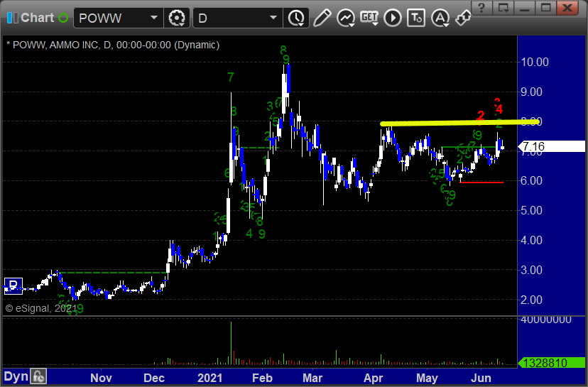Click the D interval field
This screenshot has height=387, width=588.
(231, 18)
